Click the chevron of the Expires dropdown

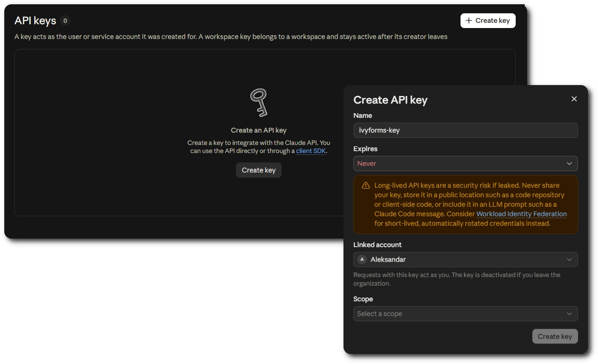click(569, 163)
